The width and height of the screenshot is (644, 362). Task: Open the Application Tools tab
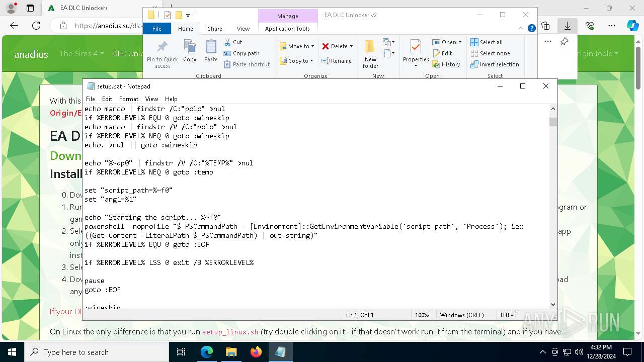tap(287, 29)
